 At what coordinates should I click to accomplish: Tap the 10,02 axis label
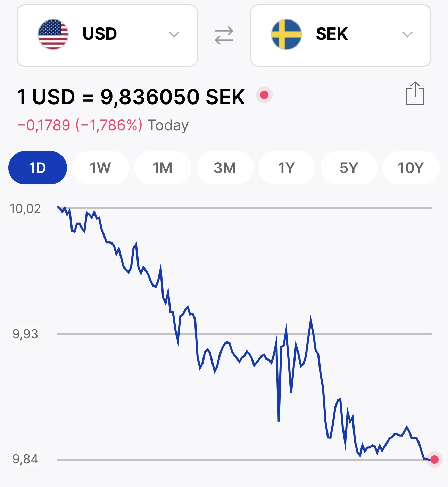pos(25,208)
